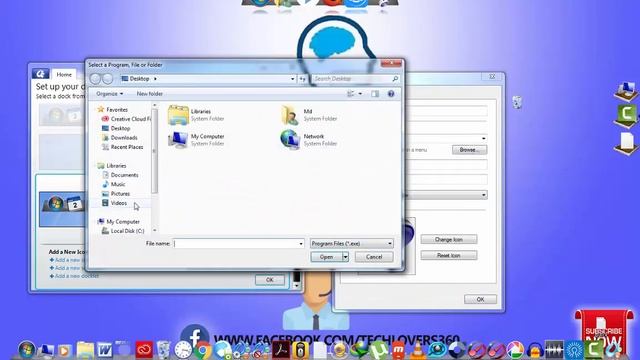Refresh the Desktop location in address bar

point(302,79)
